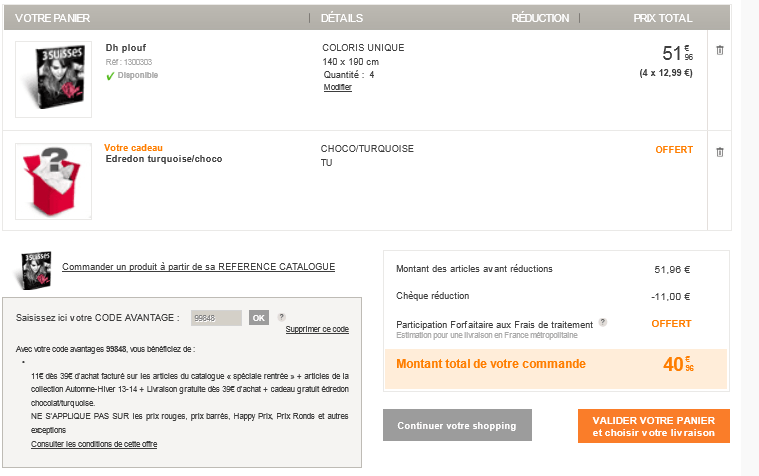
Task: Click Supprimer ce code link
Action: point(316,329)
